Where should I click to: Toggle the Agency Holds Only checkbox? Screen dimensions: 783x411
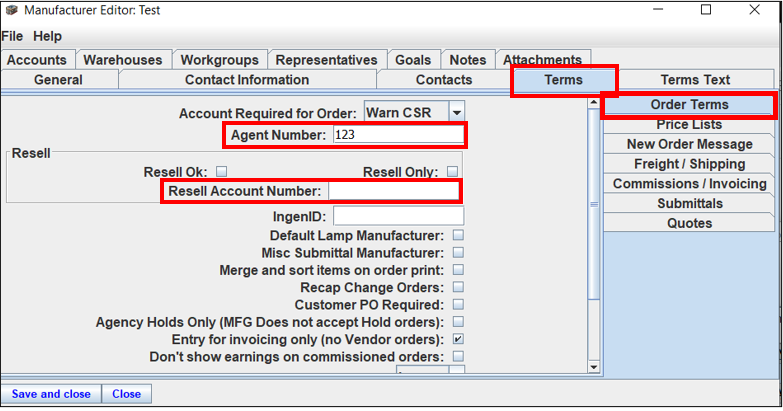(x=458, y=322)
